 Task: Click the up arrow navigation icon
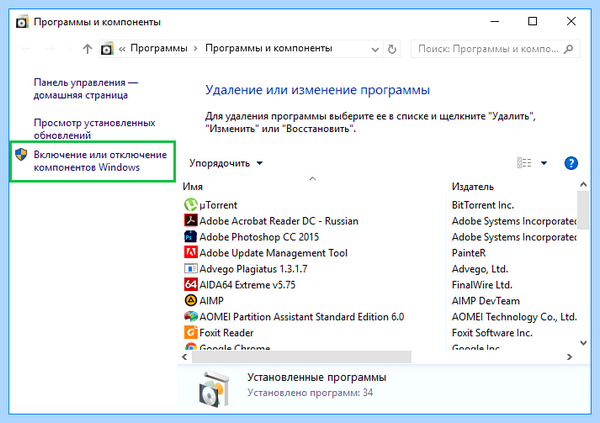pyautogui.click(x=87, y=49)
